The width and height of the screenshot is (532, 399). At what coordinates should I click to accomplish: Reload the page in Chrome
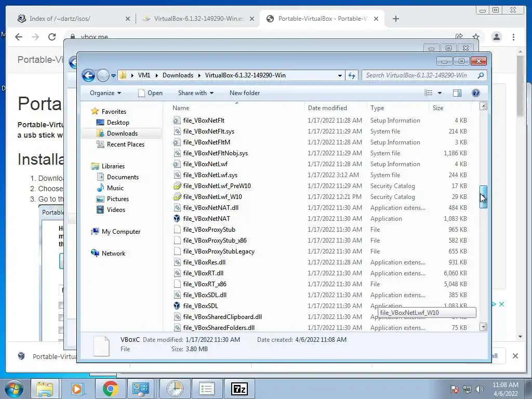(x=52, y=37)
